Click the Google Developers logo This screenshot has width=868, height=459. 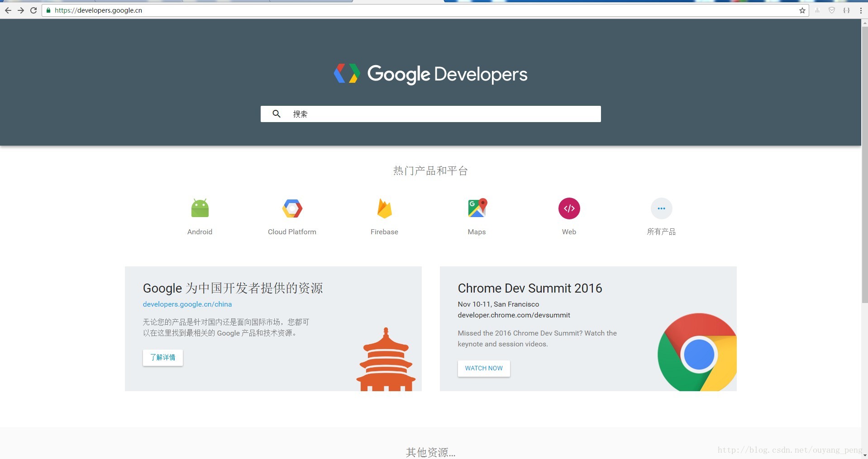pyautogui.click(x=430, y=74)
